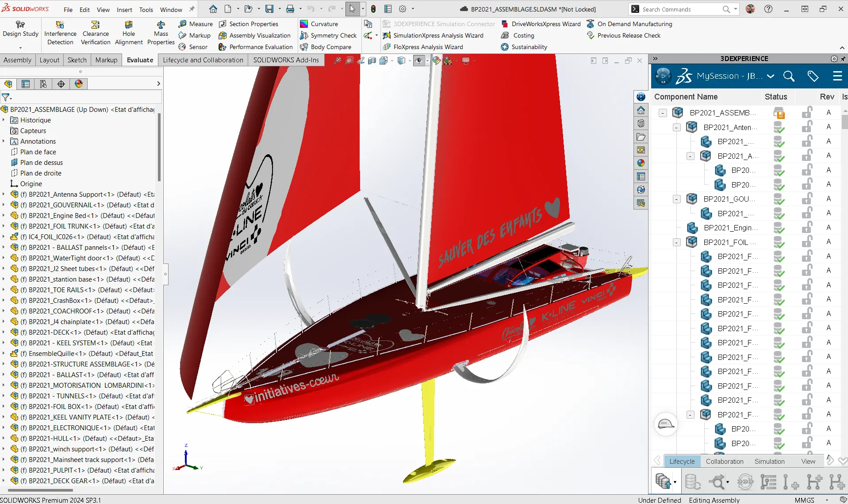Toggle the magnetic mate magnet mode
Viewport: 848px width, 504px height.
[374, 9]
